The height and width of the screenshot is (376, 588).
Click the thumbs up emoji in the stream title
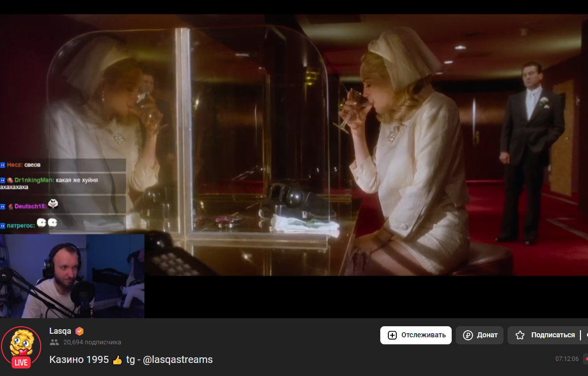click(x=117, y=360)
